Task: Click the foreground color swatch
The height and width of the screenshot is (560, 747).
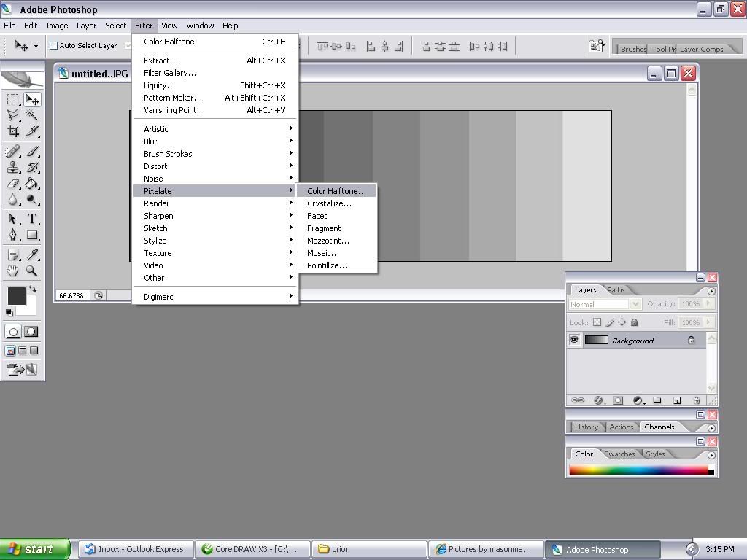Action: [x=16, y=296]
